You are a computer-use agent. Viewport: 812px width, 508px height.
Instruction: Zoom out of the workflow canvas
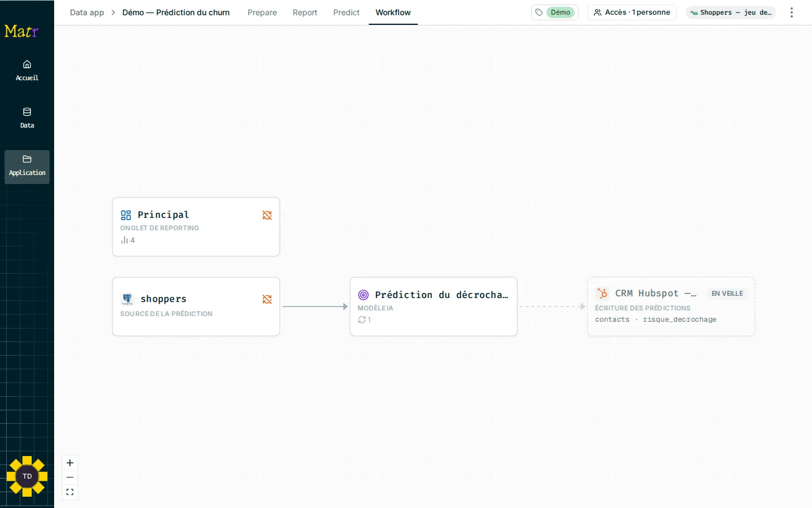point(70,478)
